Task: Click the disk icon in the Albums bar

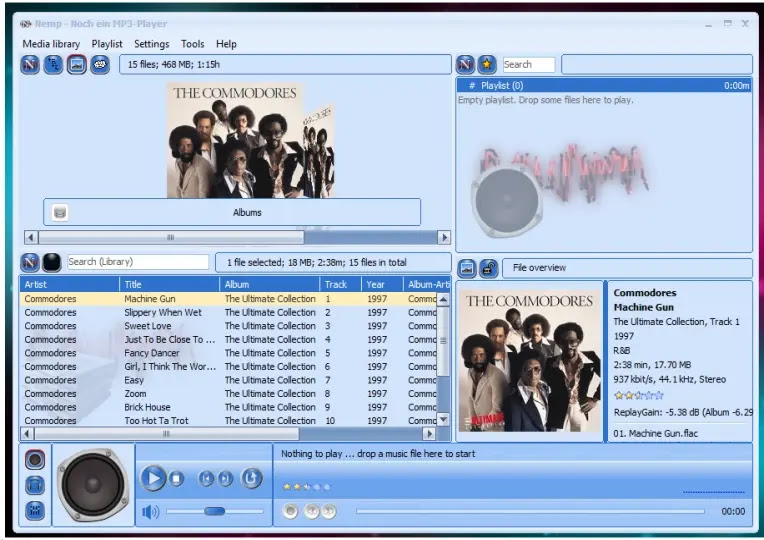Action: coord(59,212)
